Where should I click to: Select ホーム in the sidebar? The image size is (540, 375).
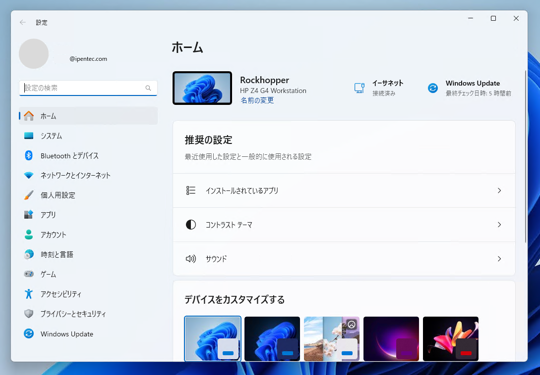[x=88, y=116]
